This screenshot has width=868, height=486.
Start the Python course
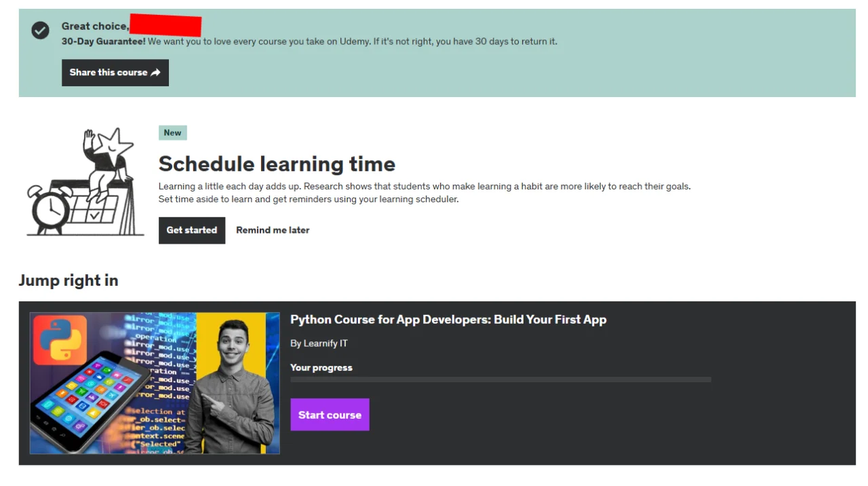point(330,415)
